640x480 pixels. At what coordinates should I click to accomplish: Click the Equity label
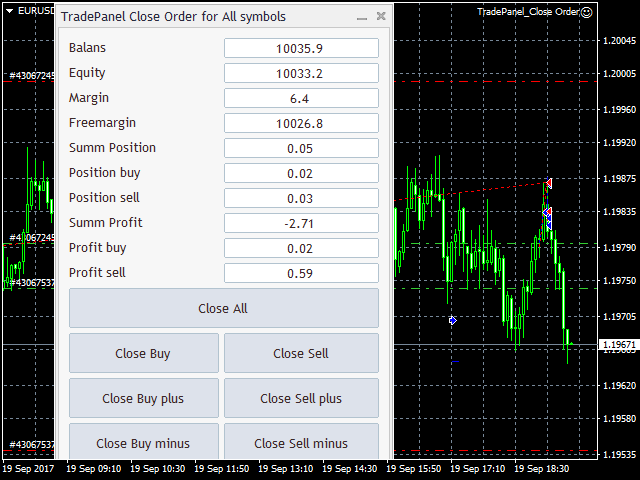87,73
